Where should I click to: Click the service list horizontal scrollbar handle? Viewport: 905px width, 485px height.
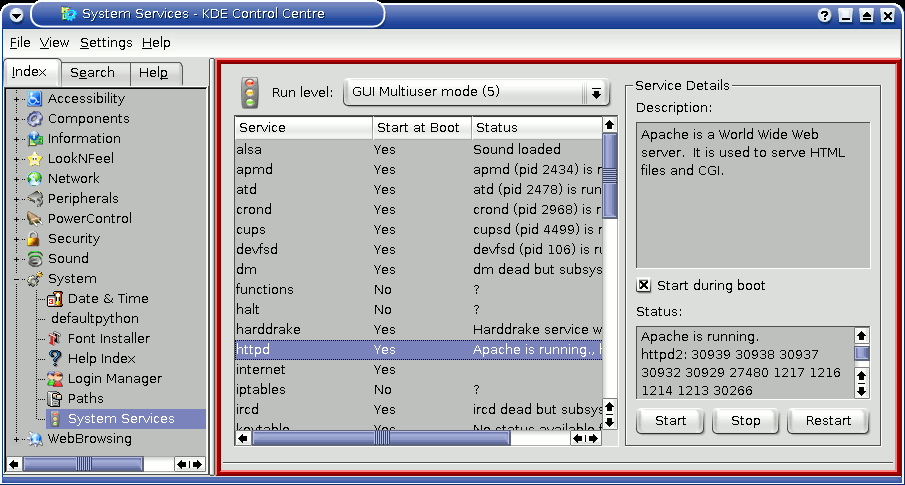[381, 439]
